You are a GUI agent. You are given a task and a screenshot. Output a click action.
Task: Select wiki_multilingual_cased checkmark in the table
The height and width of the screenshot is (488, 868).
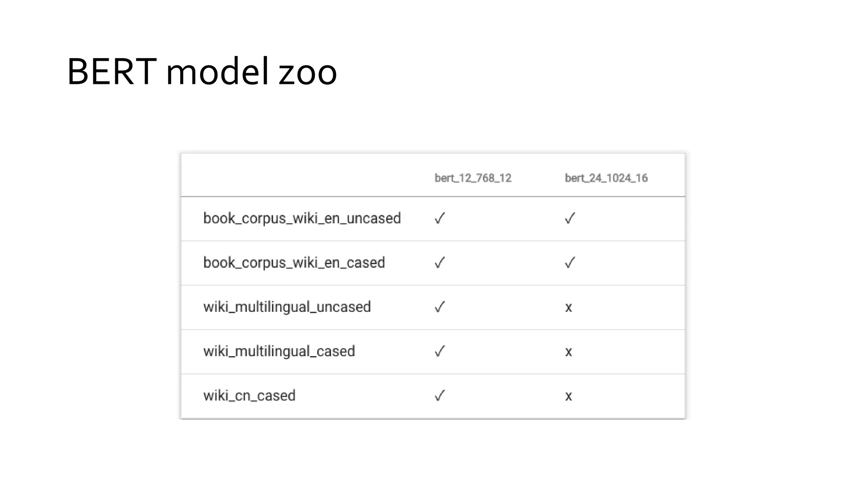[440, 352]
